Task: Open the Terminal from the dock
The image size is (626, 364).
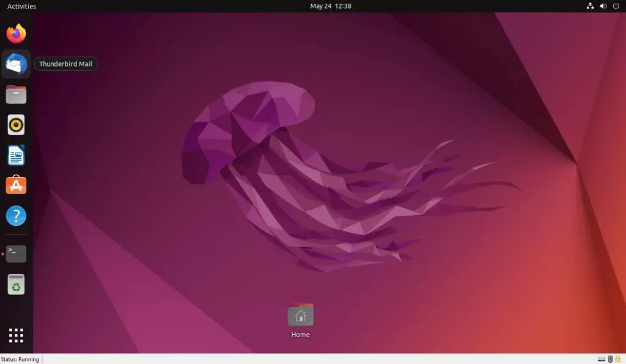Action: tap(16, 254)
